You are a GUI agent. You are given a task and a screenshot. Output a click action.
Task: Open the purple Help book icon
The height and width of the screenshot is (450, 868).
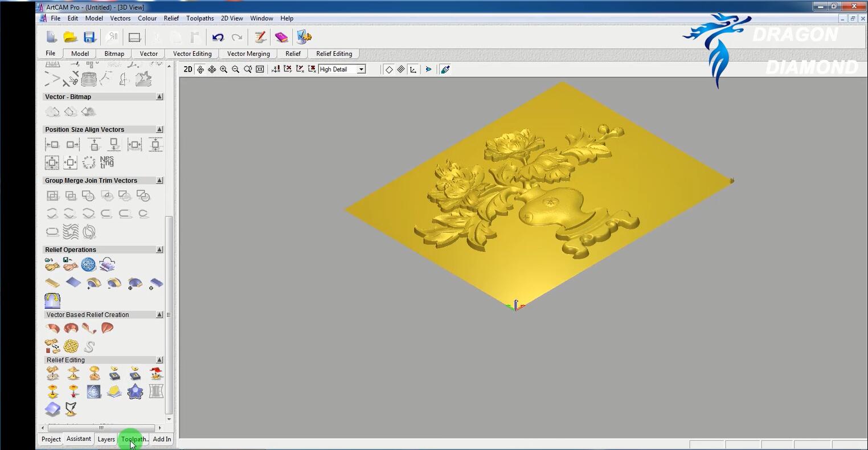coord(281,38)
